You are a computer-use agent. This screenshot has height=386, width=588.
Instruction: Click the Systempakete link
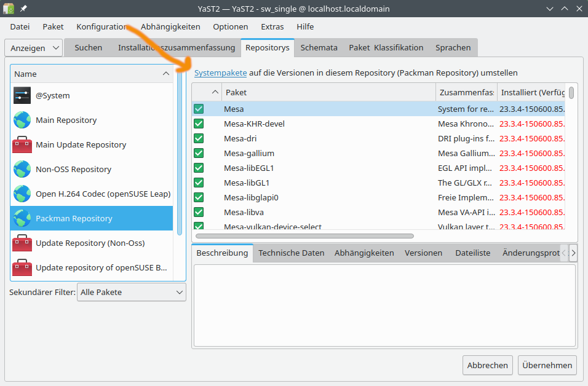(x=220, y=73)
